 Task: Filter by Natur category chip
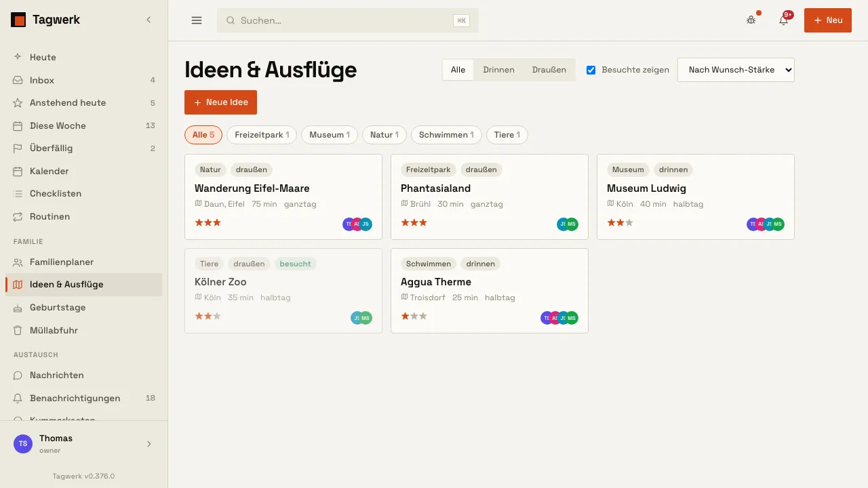(384, 135)
